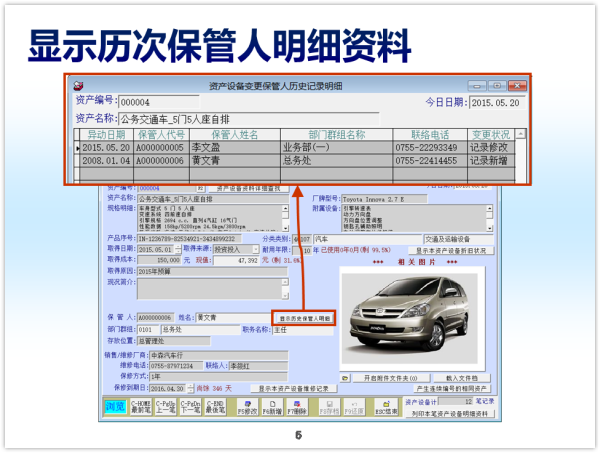Click the small lookup button next to asset number 000004
The width and height of the screenshot is (600, 453).
coord(201,188)
